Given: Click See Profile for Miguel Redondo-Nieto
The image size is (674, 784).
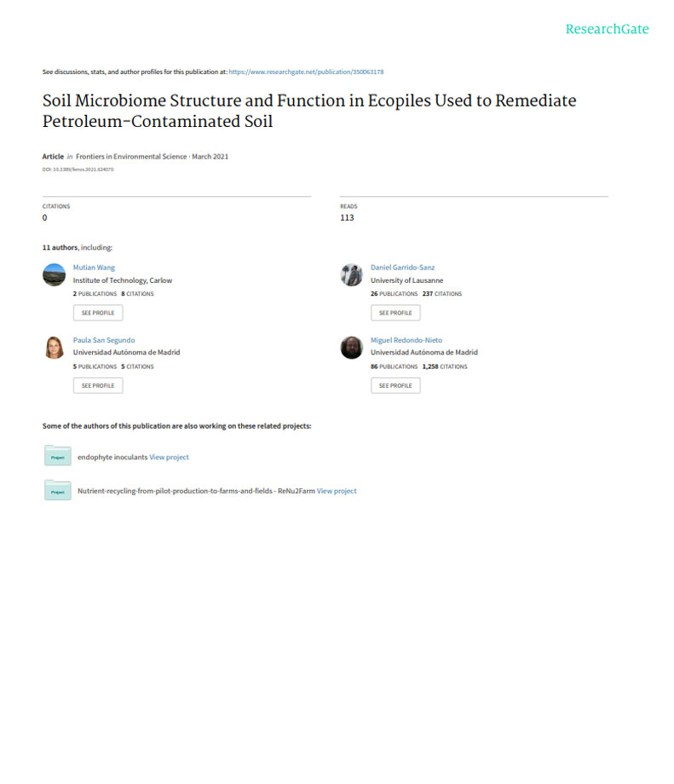Looking at the screenshot, I should point(395,385).
